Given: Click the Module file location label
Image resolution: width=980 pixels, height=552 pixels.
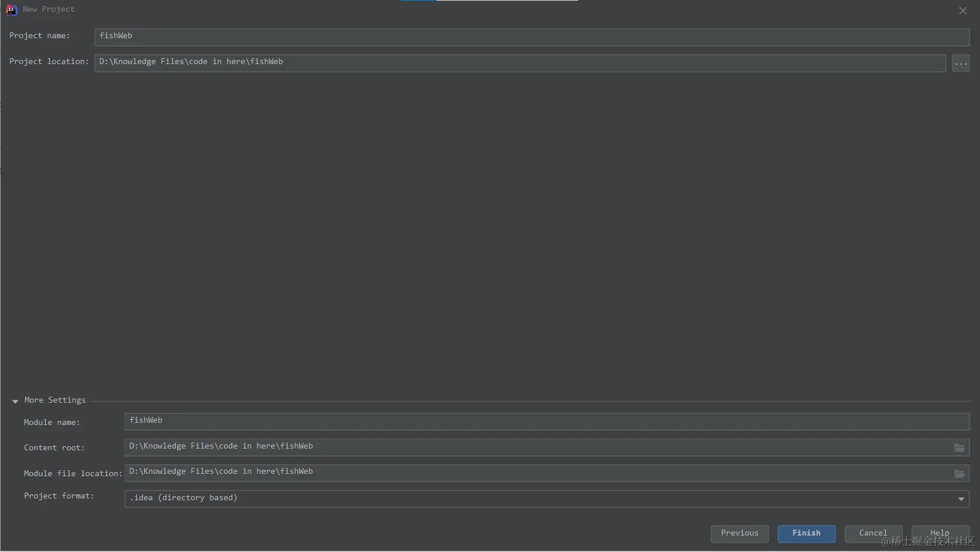Looking at the screenshot, I should point(73,474).
